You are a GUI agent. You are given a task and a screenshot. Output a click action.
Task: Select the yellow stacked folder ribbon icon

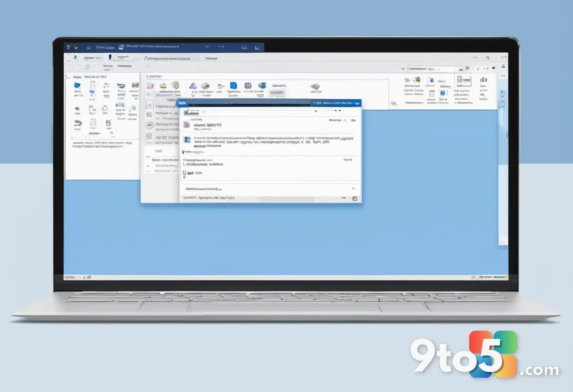[x=163, y=86]
